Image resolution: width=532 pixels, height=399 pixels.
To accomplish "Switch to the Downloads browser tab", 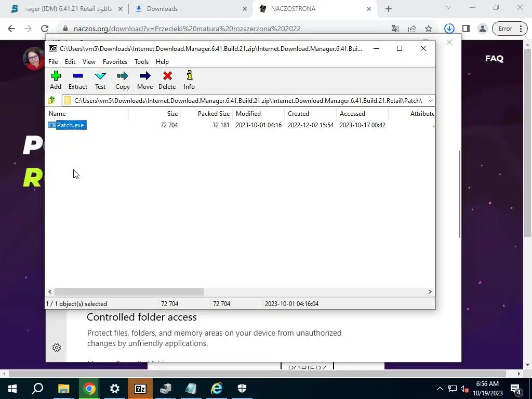I will (190, 9).
